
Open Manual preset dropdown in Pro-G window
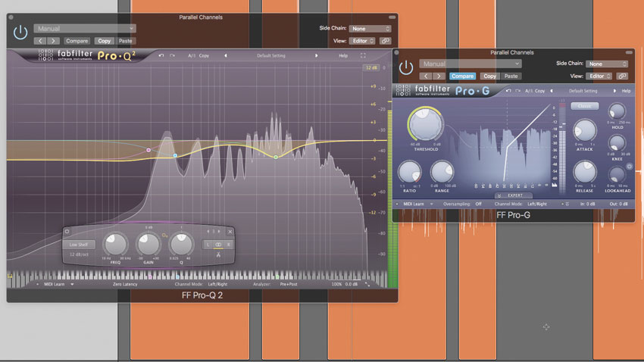click(470, 64)
